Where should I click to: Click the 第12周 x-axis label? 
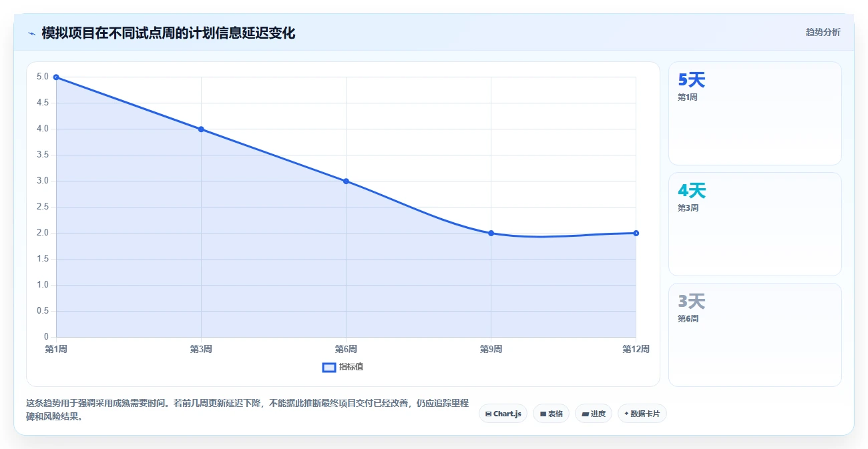pos(636,349)
